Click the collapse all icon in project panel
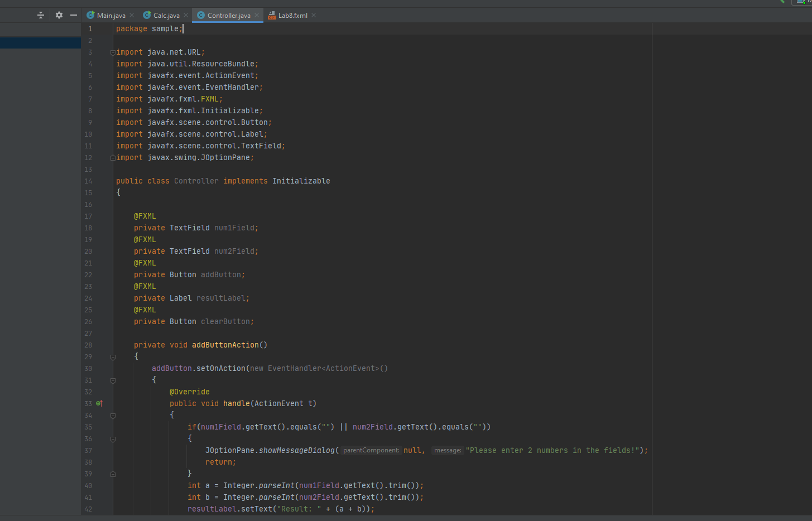 40,15
